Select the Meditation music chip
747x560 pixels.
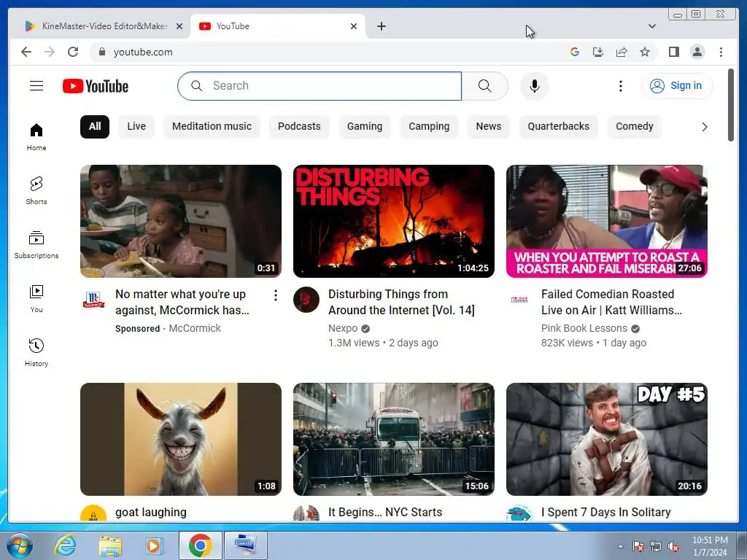point(212,127)
